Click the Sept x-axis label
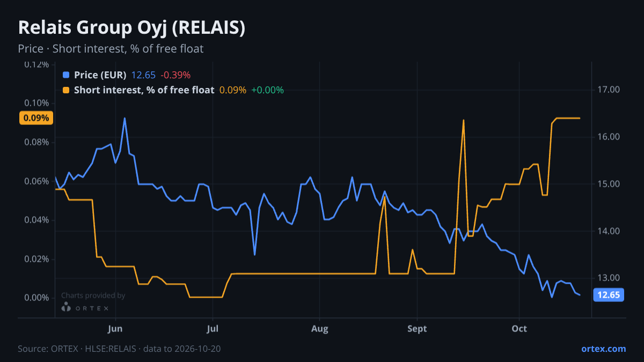 (x=417, y=328)
